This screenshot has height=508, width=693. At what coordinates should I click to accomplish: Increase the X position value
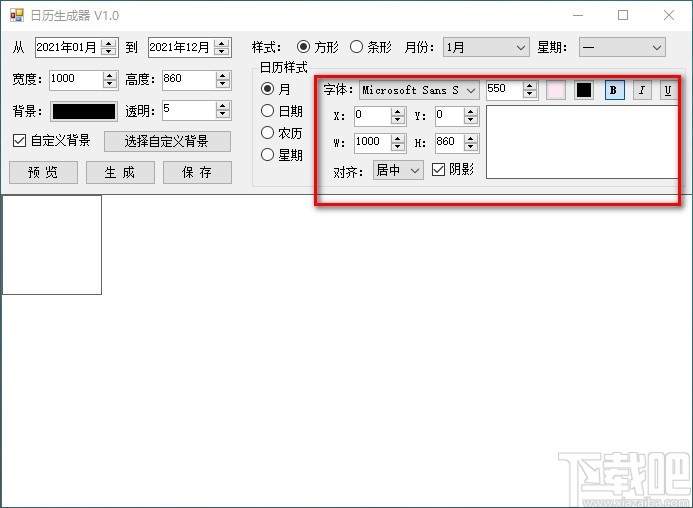[398, 112]
